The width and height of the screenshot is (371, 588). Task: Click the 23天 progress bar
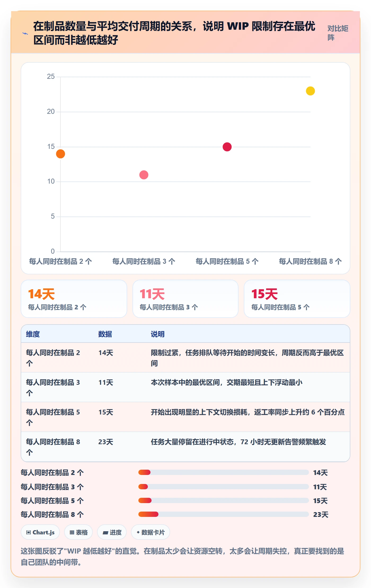tap(223, 514)
